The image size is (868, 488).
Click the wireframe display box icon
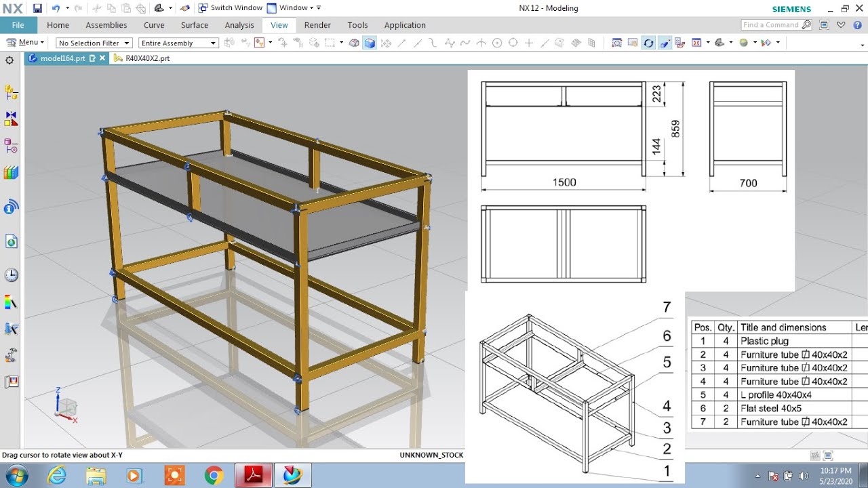point(354,43)
